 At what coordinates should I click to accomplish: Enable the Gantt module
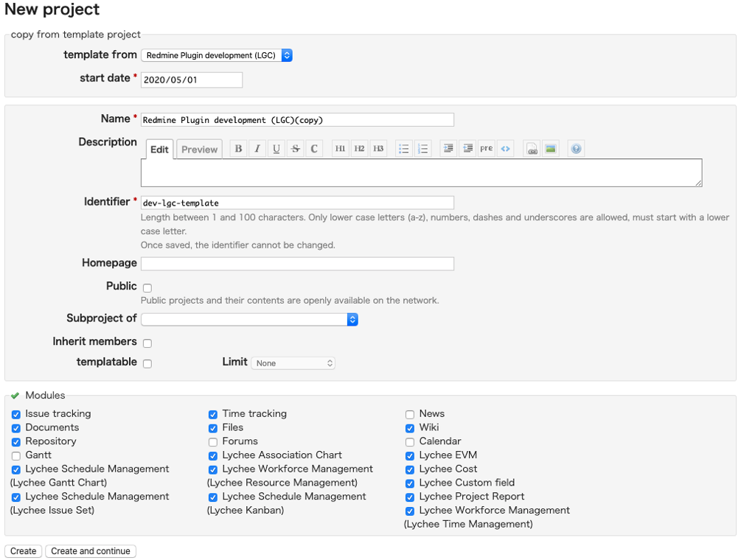tap(16, 455)
